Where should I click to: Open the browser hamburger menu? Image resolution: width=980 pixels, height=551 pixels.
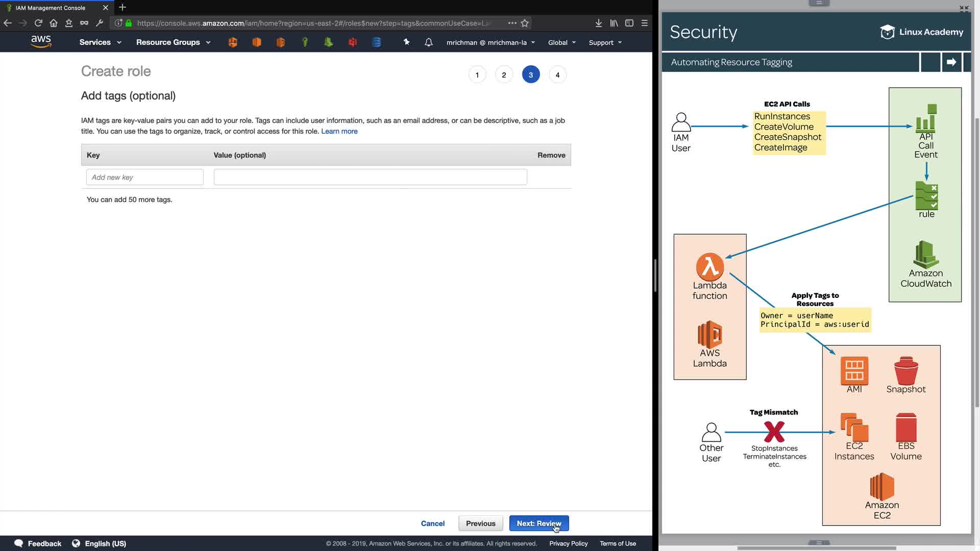(x=645, y=23)
